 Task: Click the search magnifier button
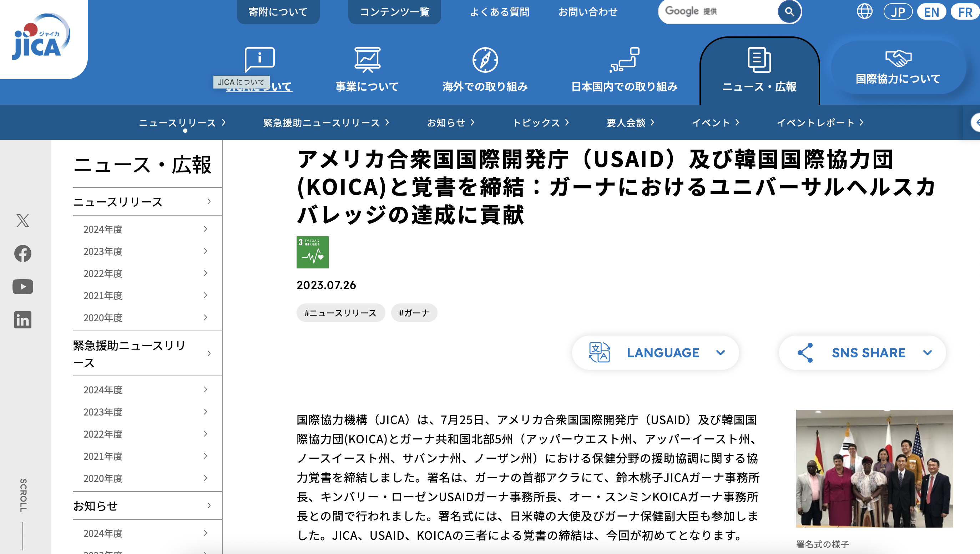[x=789, y=12]
